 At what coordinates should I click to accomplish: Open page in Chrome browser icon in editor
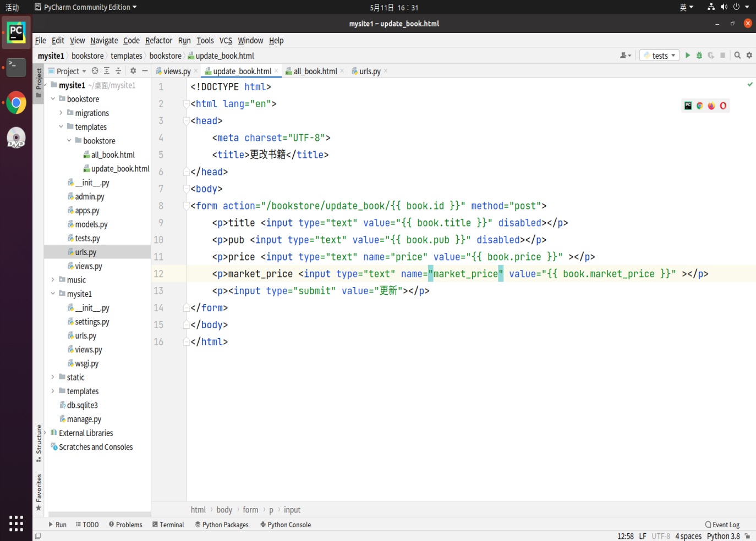(x=700, y=106)
